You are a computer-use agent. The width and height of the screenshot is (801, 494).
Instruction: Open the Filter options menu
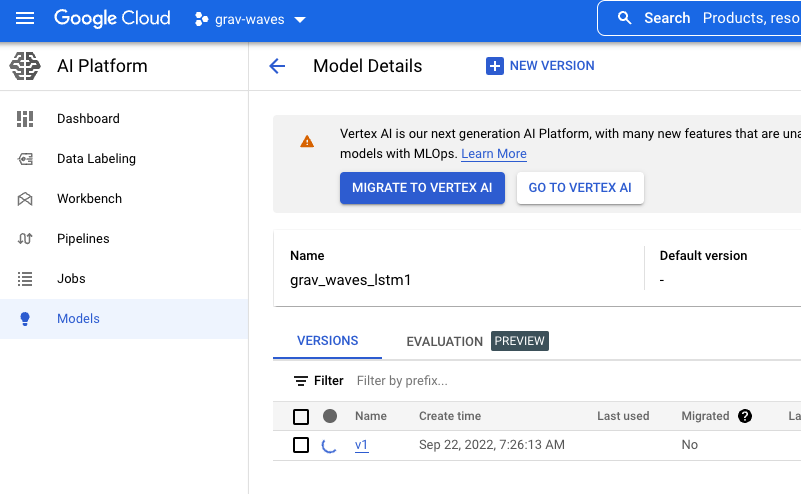(319, 381)
